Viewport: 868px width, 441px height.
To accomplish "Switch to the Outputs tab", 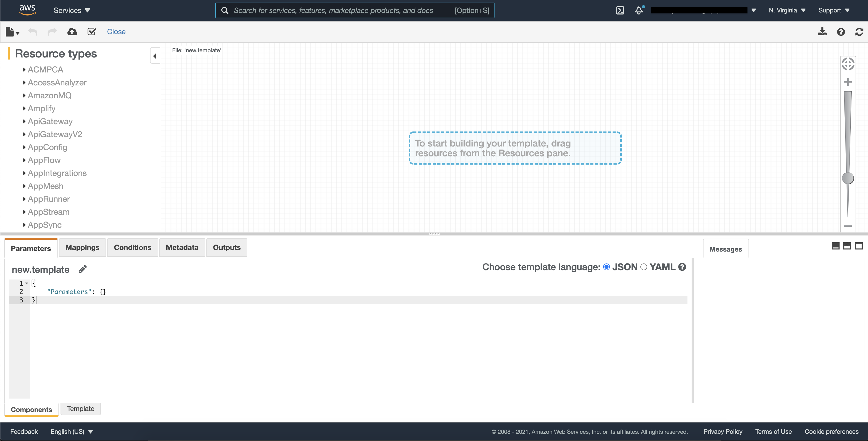I will pyautogui.click(x=226, y=247).
